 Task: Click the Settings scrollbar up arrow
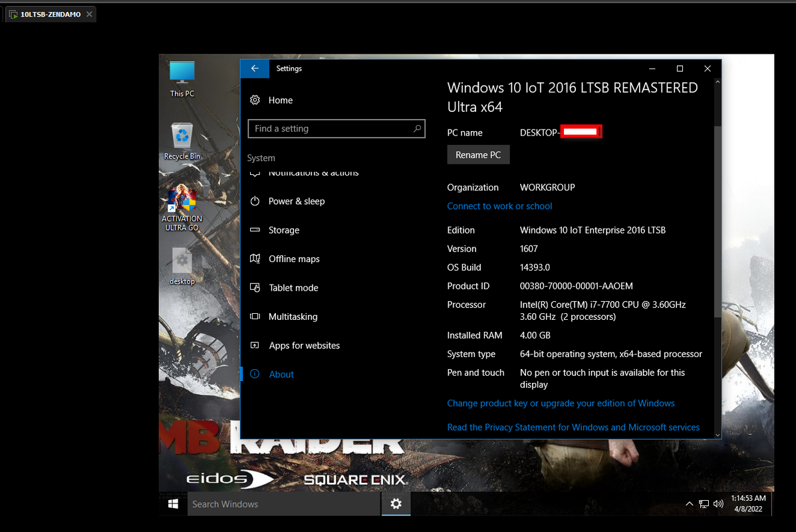[x=718, y=82]
